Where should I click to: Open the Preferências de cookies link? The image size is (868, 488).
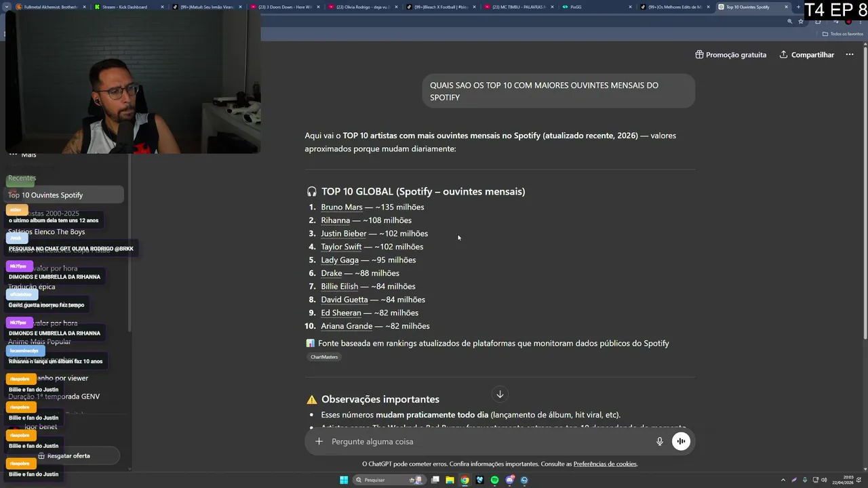[x=605, y=464]
